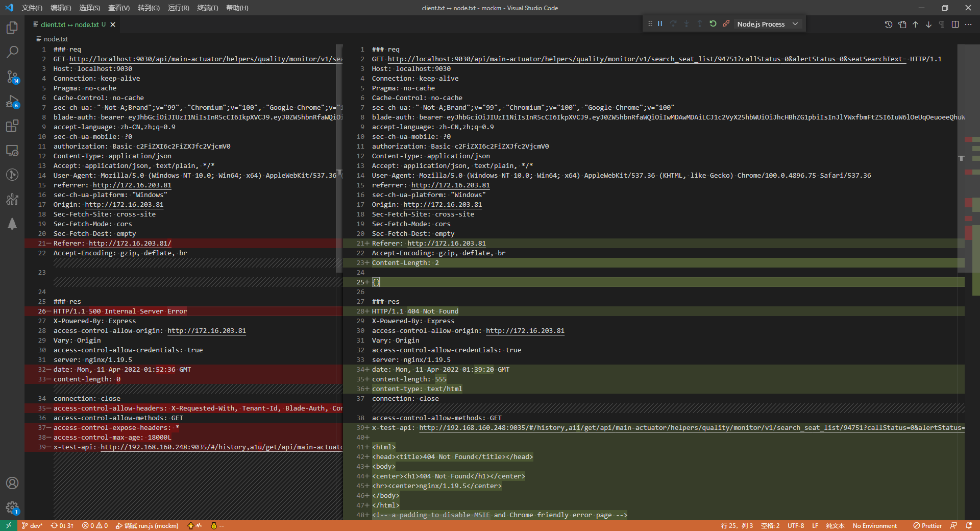The height and width of the screenshot is (531, 980).
Task: Disconnect the debugger
Action: coord(726,23)
